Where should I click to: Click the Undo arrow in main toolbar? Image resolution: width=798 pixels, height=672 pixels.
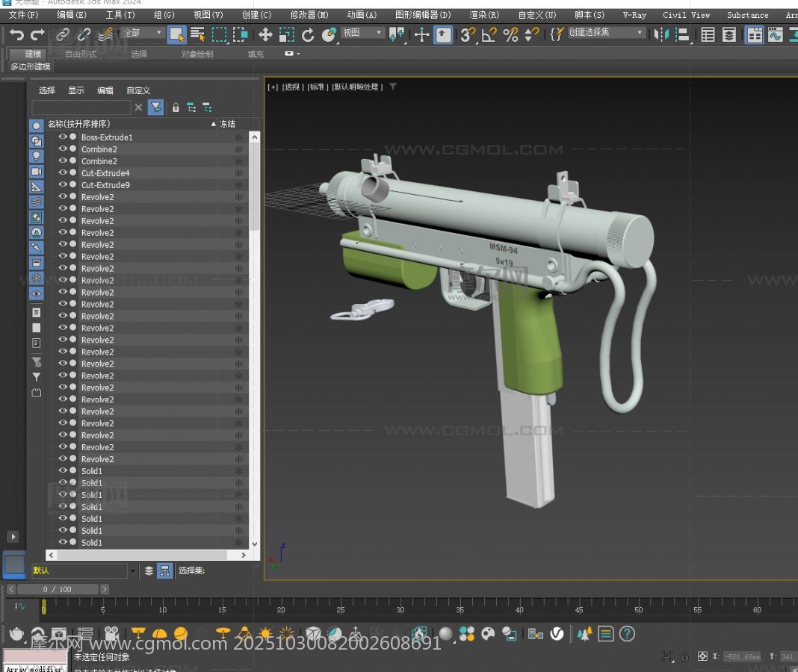coord(16,34)
